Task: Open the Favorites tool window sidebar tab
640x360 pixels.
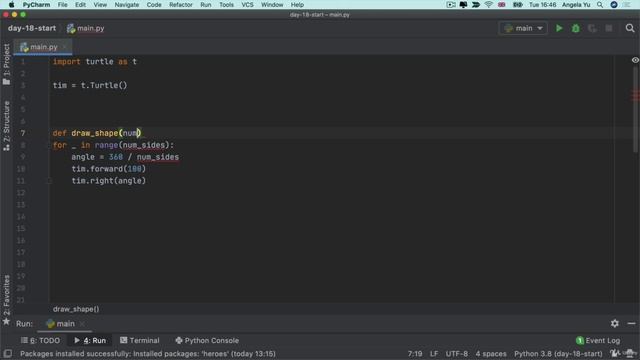Action: (x=6, y=300)
